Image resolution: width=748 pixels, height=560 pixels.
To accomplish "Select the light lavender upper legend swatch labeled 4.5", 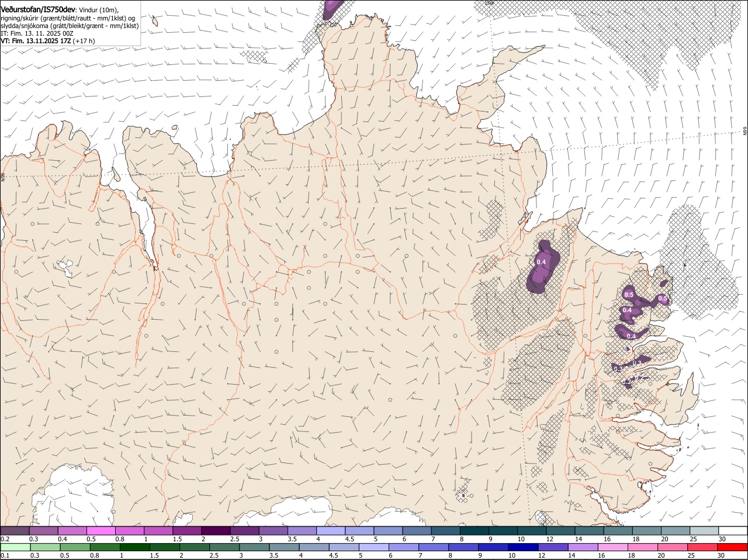I will coord(359,530).
